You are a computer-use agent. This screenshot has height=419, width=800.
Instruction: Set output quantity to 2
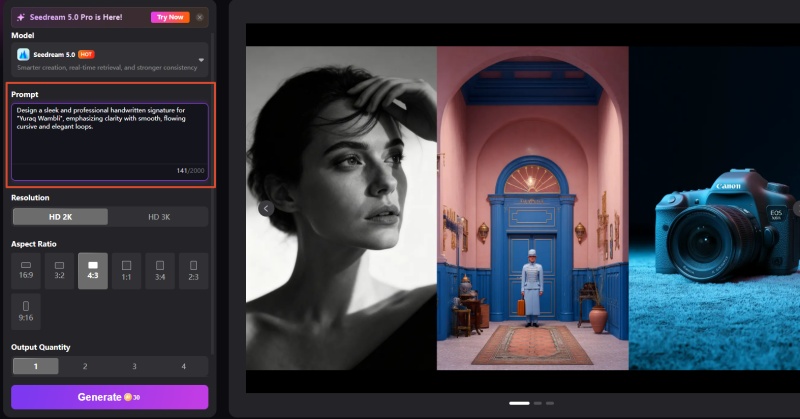click(85, 366)
